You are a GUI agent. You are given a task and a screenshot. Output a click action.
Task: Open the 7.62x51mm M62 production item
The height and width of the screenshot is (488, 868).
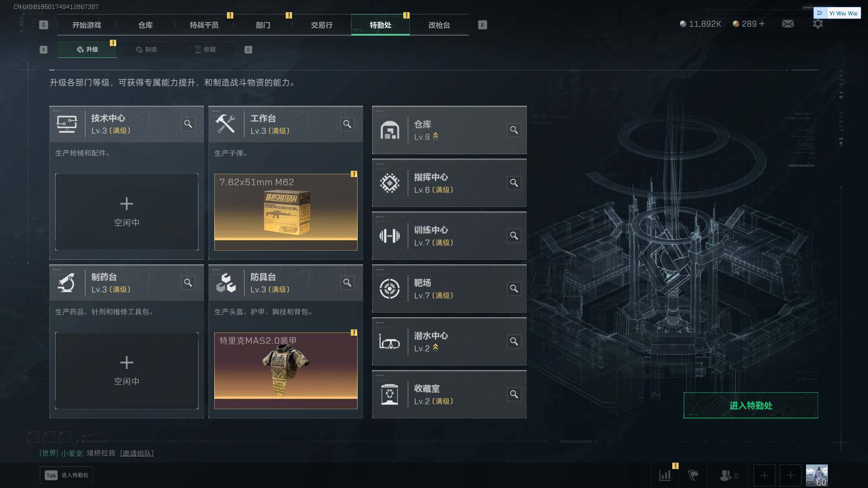[286, 212]
